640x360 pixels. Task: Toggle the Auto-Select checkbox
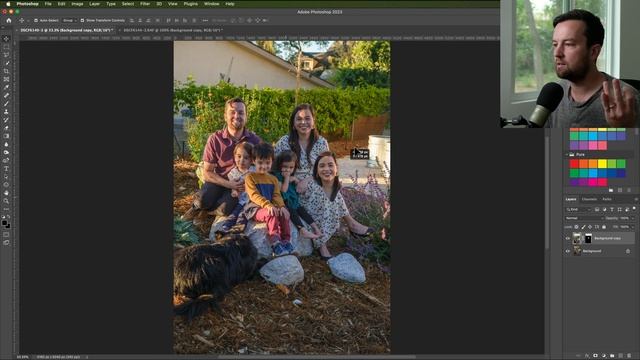pyautogui.click(x=36, y=20)
